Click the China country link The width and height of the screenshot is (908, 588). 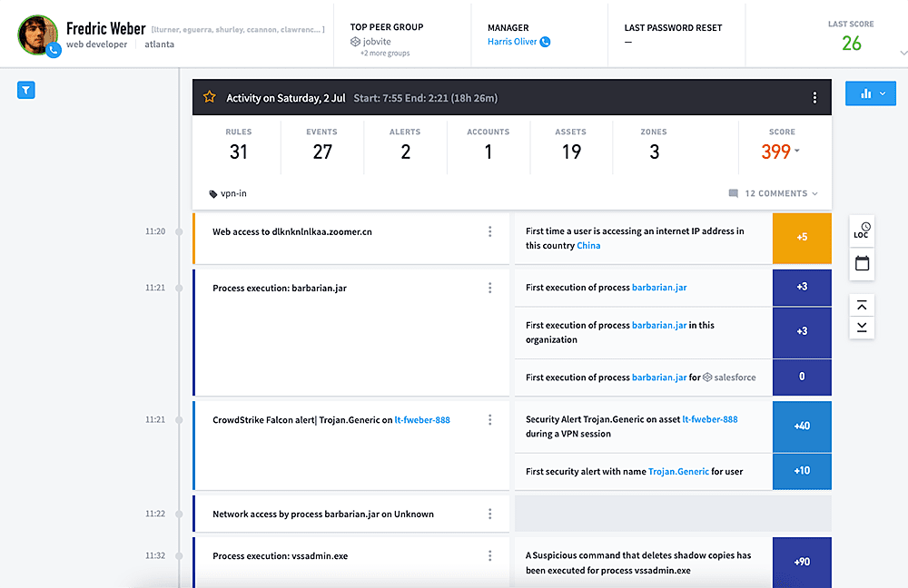(x=588, y=245)
